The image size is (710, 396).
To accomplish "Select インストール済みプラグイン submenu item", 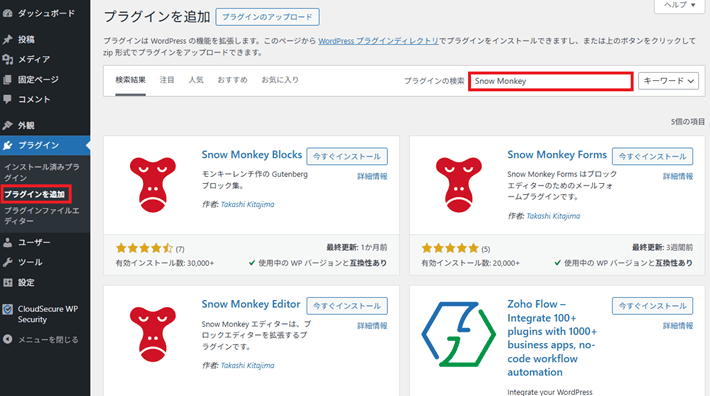I will [42, 172].
